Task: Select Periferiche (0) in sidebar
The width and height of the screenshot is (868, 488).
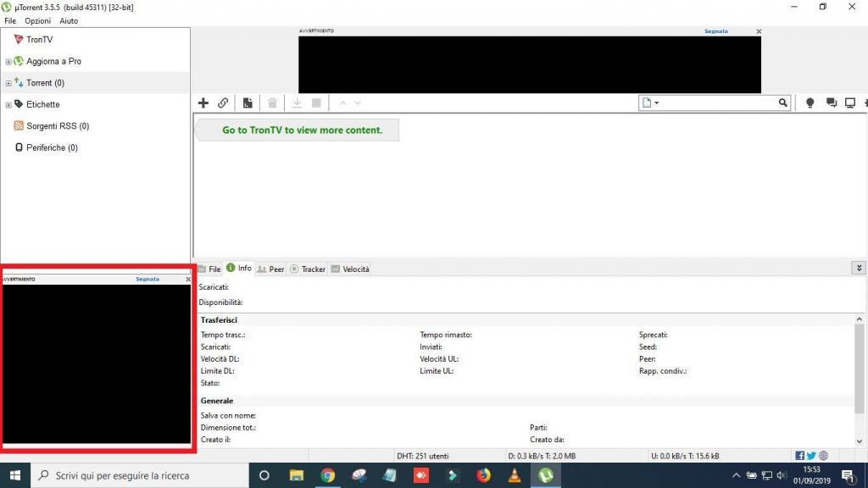Action: click(x=52, y=147)
